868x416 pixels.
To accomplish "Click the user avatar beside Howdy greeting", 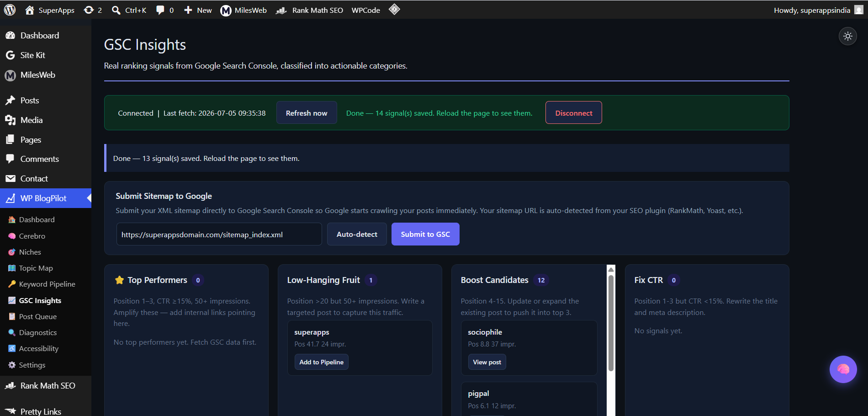I will [859, 10].
